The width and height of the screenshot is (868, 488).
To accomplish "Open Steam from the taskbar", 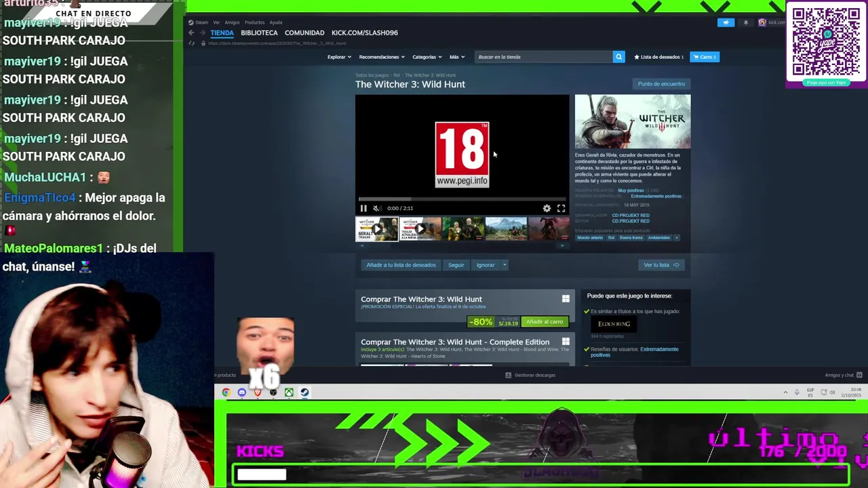I will pyautogui.click(x=304, y=392).
